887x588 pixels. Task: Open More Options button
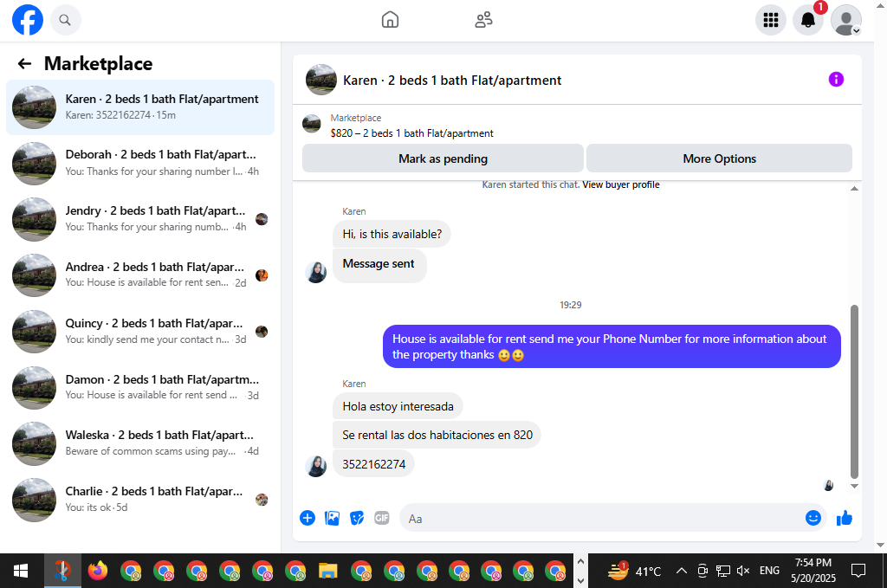[x=719, y=158]
